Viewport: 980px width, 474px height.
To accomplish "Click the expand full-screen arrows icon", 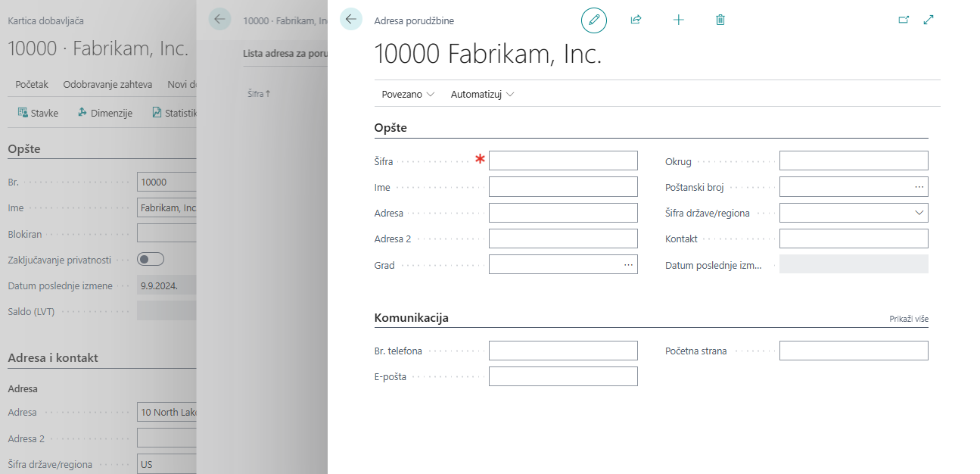I will pyautogui.click(x=929, y=20).
